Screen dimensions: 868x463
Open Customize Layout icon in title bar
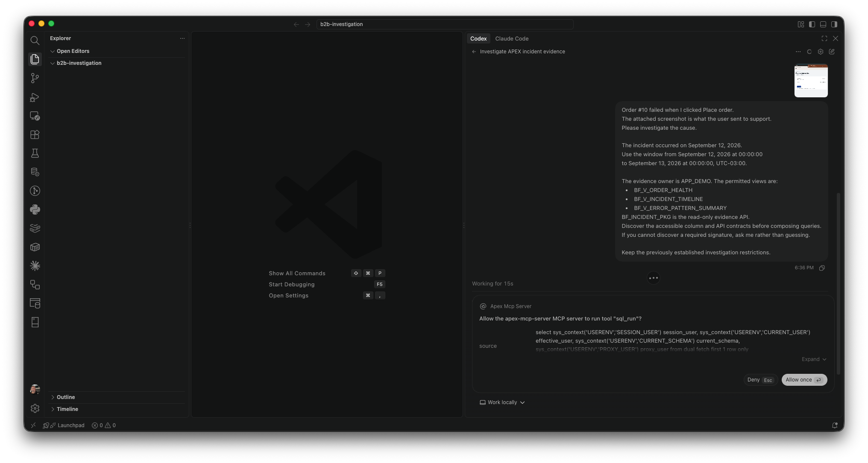[x=801, y=24]
